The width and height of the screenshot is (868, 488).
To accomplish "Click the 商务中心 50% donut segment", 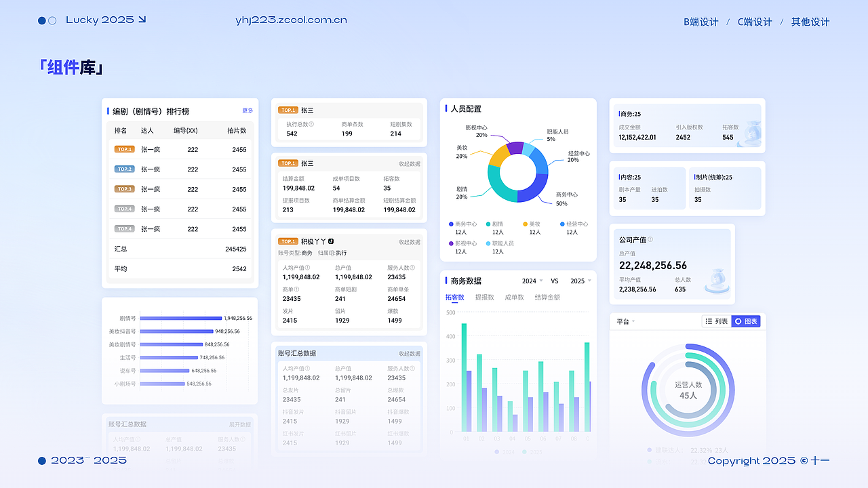I will pos(534,188).
